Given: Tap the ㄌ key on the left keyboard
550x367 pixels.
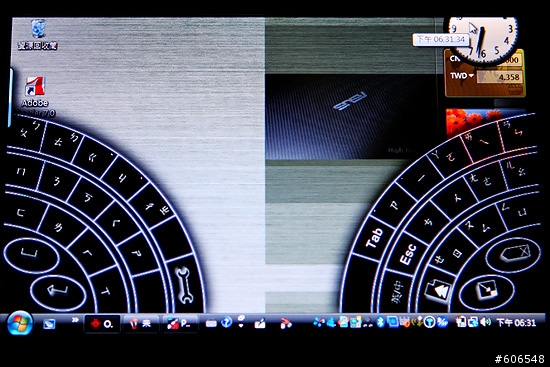Looking at the screenshot, I should (x=59, y=227).
